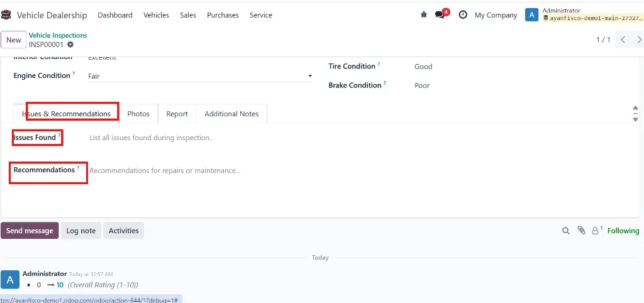Click the scroll down arrow beside form
Screen dimensions: 644x303
pos(635,119)
